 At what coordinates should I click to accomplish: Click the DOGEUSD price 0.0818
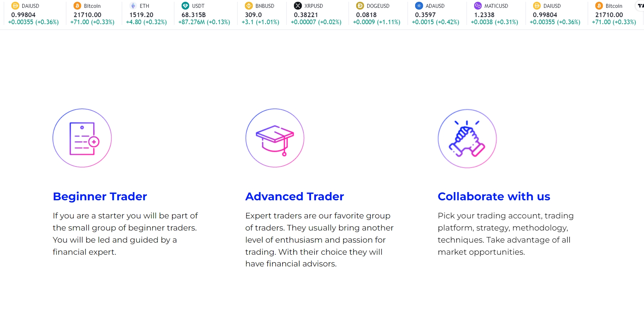click(366, 15)
